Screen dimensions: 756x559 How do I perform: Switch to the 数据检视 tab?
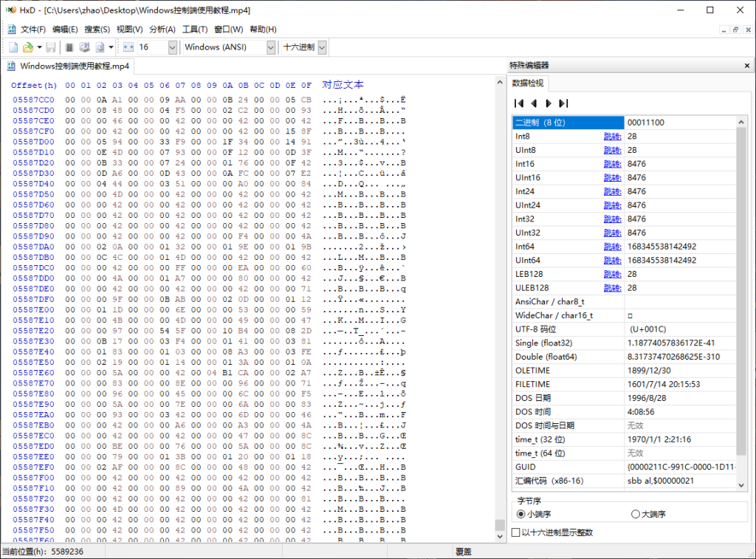pyautogui.click(x=529, y=82)
